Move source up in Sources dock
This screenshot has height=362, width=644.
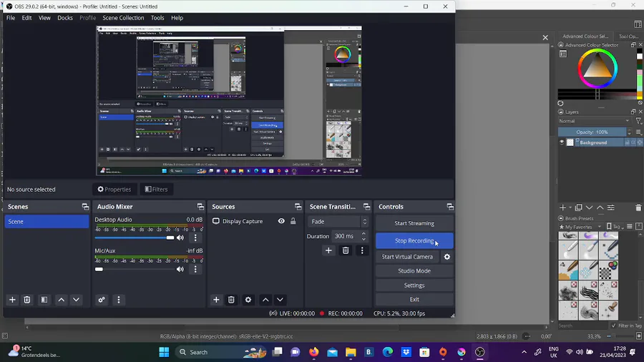[265, 300]
